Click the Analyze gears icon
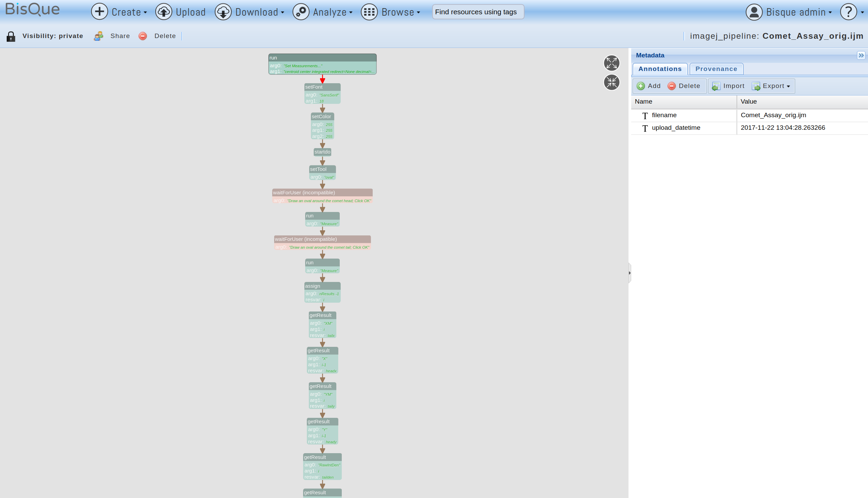This screenshot has height=498, width=868. coord(301,12)
